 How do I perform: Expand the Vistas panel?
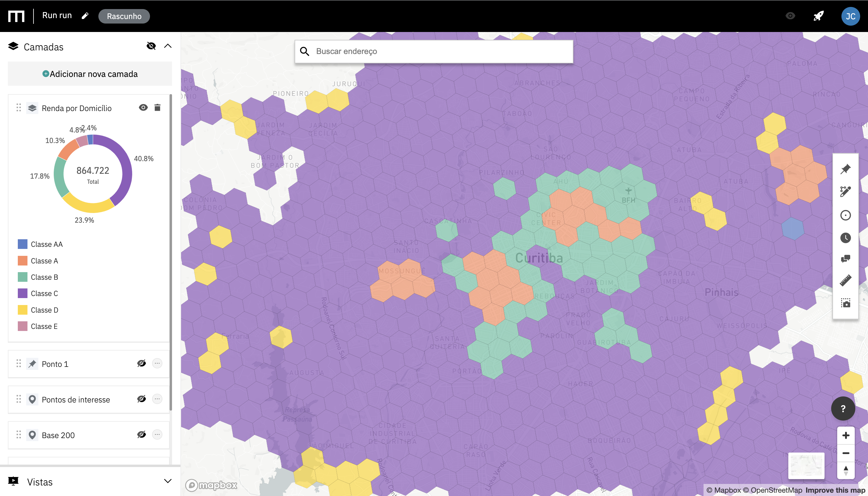168,481
